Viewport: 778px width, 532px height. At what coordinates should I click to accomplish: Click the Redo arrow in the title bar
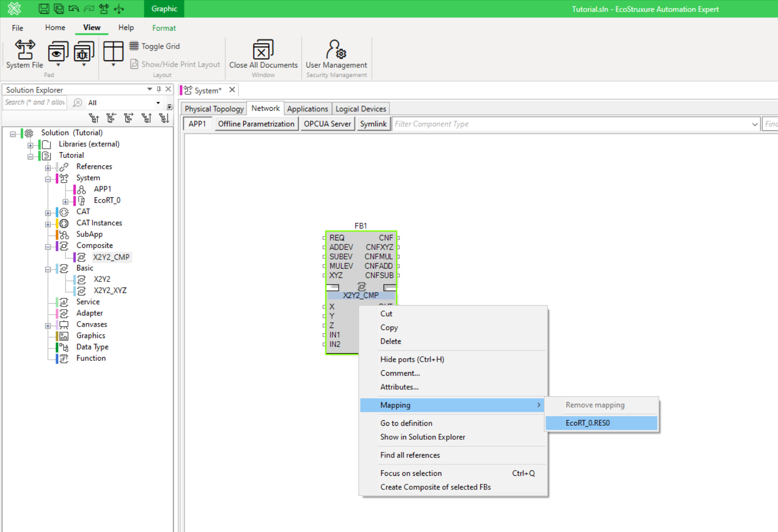point(89,9)
